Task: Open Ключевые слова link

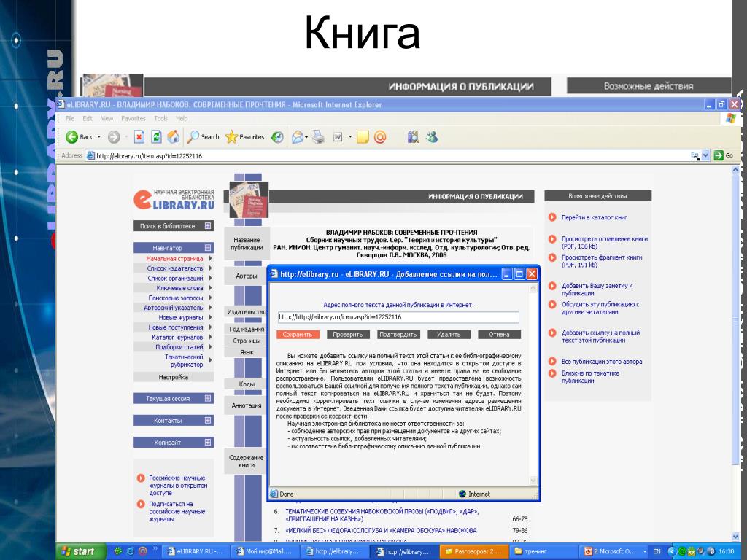Action: 179,288
